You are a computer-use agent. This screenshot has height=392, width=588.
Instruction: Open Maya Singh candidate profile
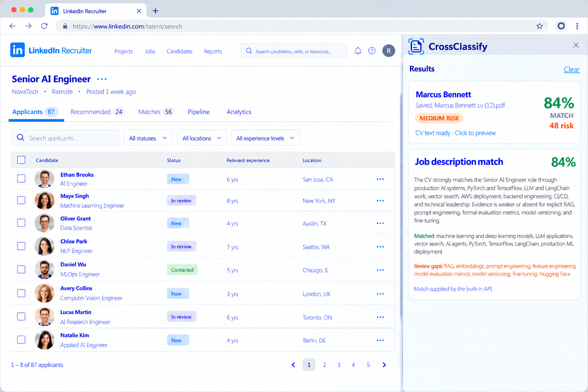pyautogui.click(x=75, y=196)
